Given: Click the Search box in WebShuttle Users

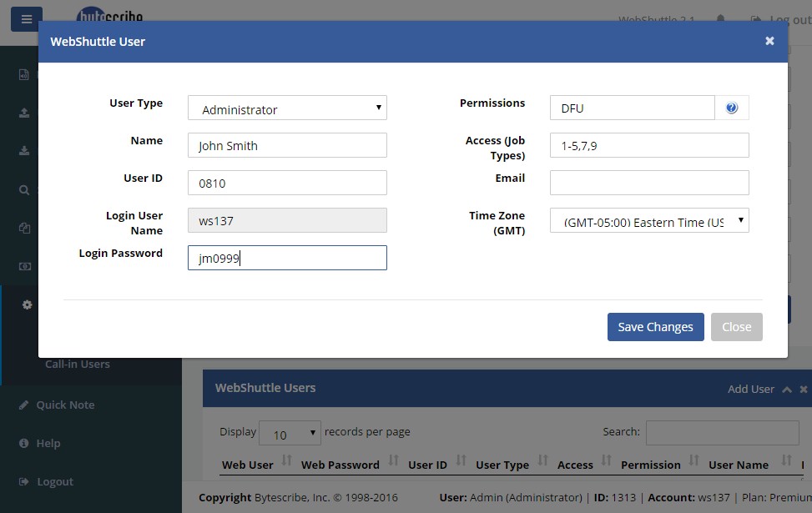Looking at the screenshot, I should point(723,433).
